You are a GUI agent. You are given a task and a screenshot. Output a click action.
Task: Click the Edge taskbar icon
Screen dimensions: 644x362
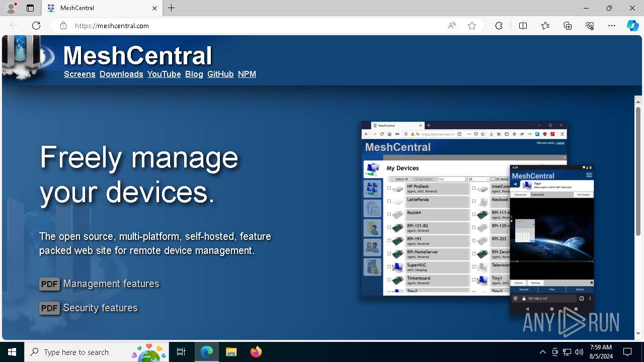pos(207,352)
